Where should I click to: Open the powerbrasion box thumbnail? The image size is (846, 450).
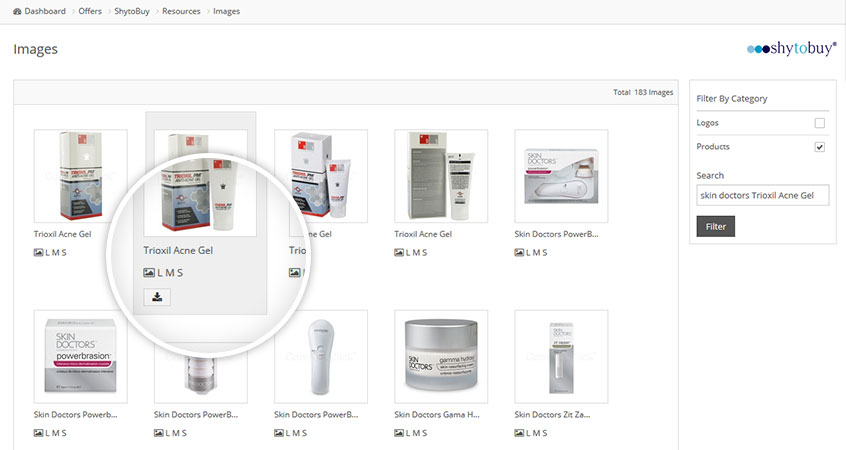(80, 356)
